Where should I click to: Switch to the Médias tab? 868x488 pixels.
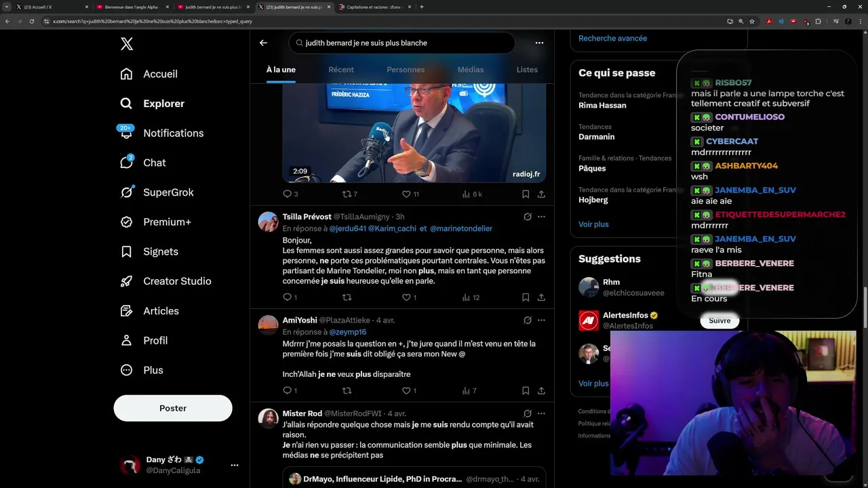point(471,70)
